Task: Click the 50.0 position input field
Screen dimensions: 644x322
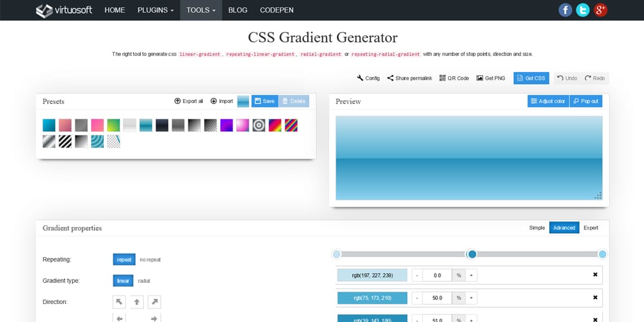Action: (x=437, y=298)
